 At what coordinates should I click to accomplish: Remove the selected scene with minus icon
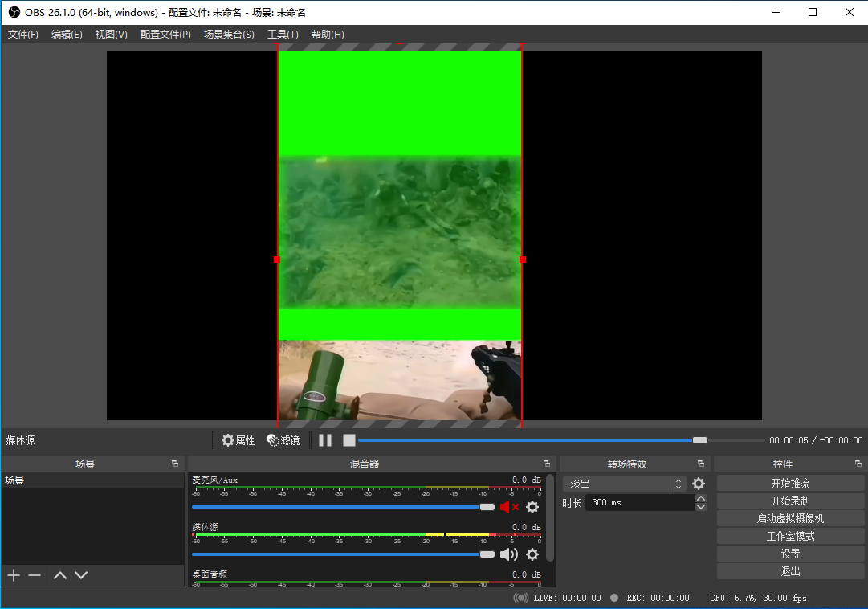coord(35,575)
